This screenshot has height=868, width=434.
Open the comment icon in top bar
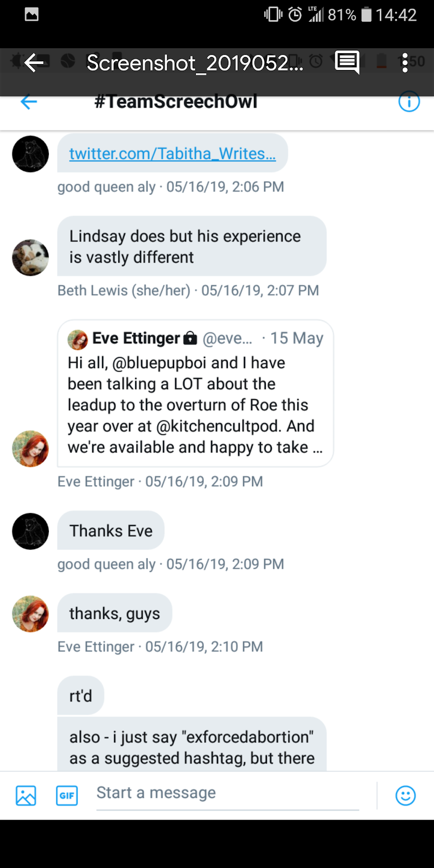[x=347, y=62]
